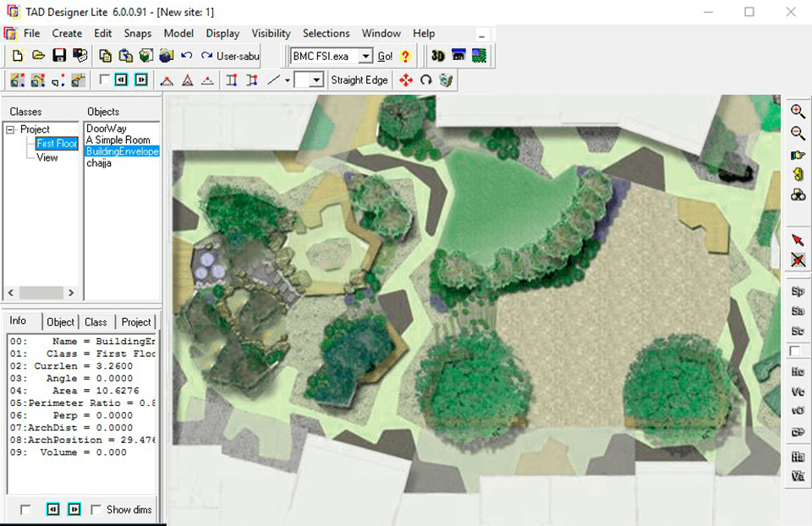Open the line style dropdown on the toolbar
This screenshot has width=812, height=526.
coord(319,79)
